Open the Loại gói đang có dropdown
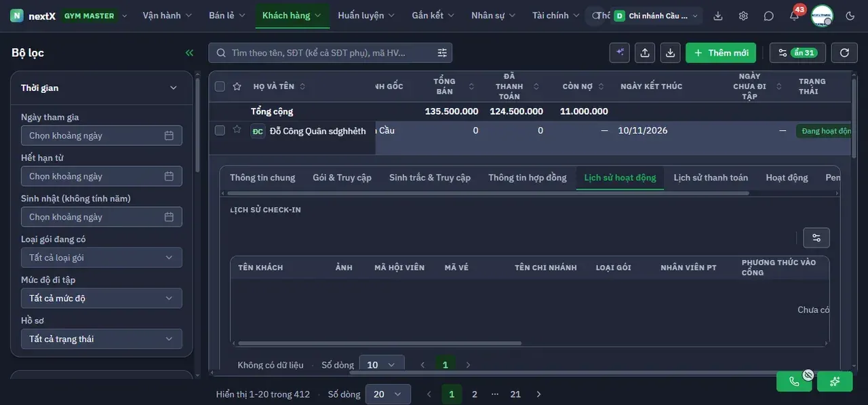Image resolution: width=868 pixels, height=405 pixels. (102, 258)
